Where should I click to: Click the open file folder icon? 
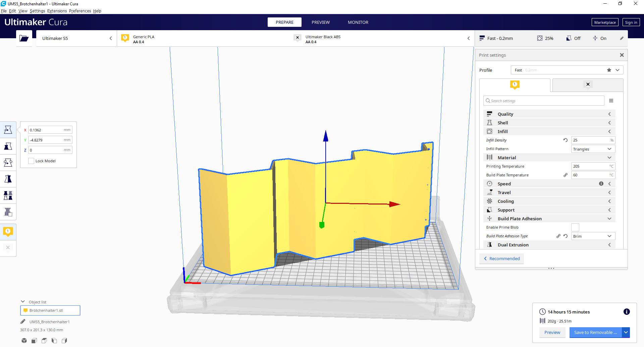tap(24, 38)
